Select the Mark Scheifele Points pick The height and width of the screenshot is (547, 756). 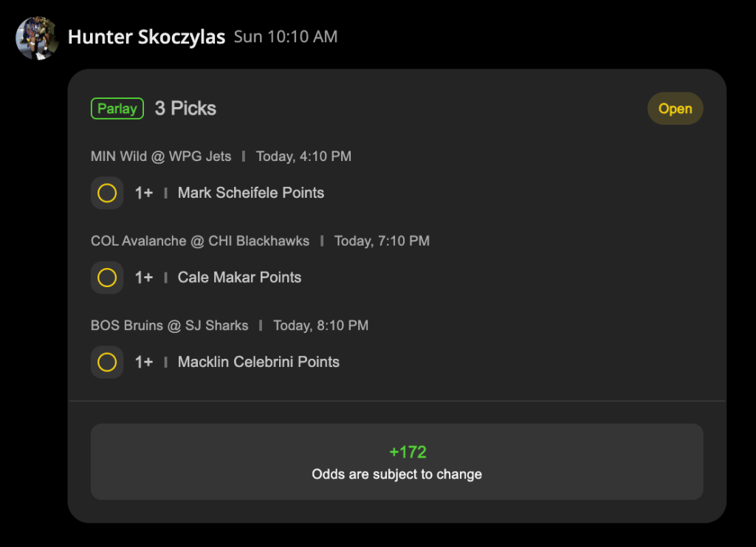pos(251,193)
